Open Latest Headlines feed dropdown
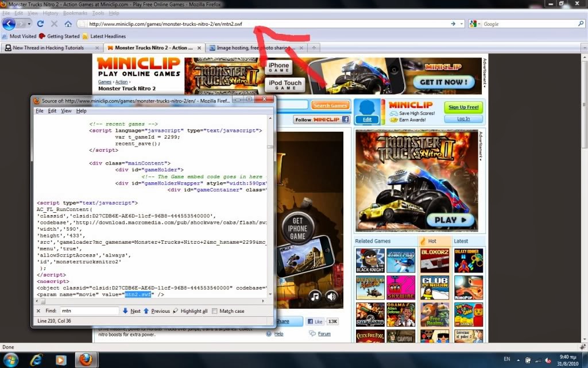 point(104,36)
